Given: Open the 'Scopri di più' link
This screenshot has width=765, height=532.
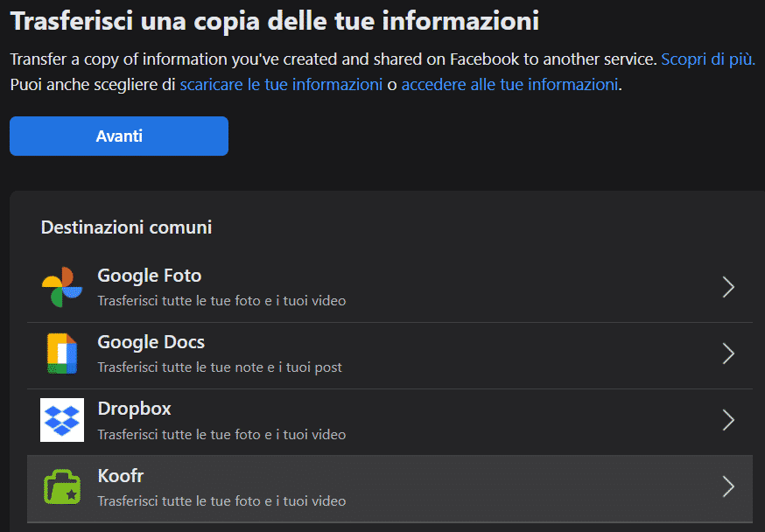Looking at the screenshot, I should coord(708,59).
